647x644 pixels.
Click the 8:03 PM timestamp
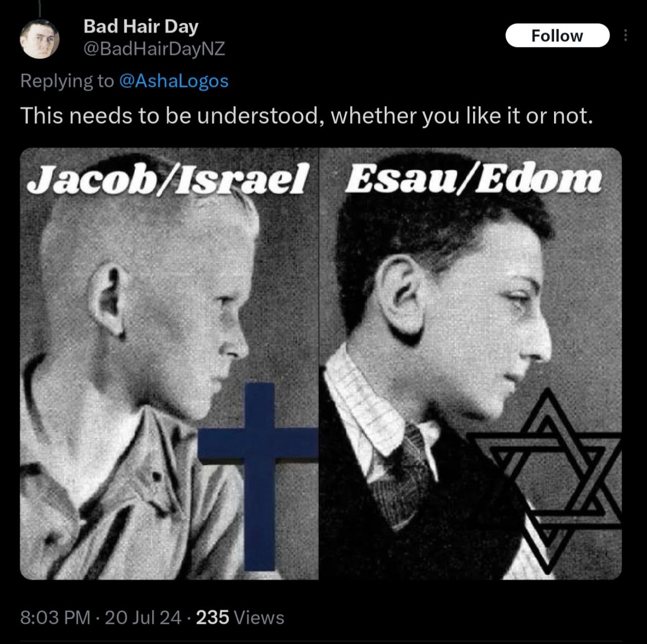tap(55, 617)
